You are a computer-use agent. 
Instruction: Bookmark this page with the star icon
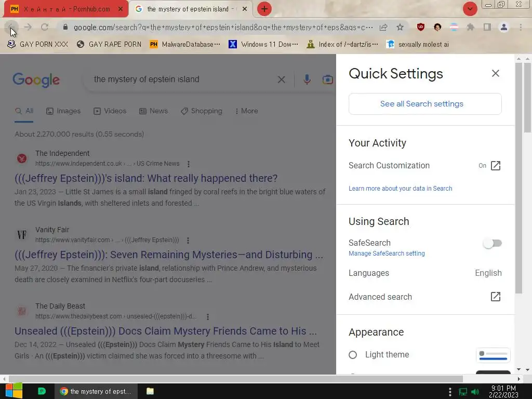400,27
